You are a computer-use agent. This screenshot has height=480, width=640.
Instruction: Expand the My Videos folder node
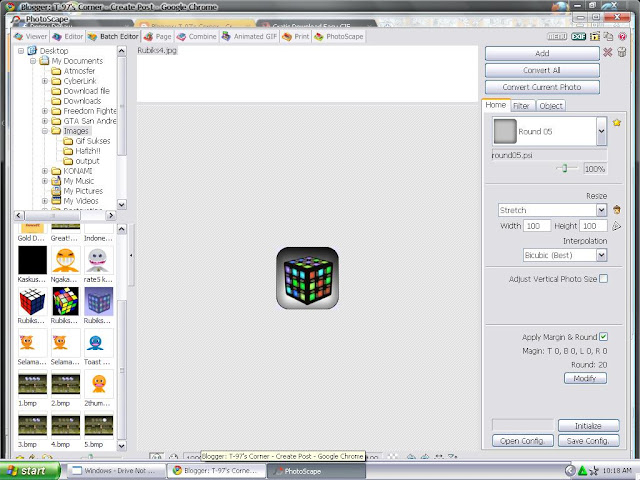coord(45,201)
